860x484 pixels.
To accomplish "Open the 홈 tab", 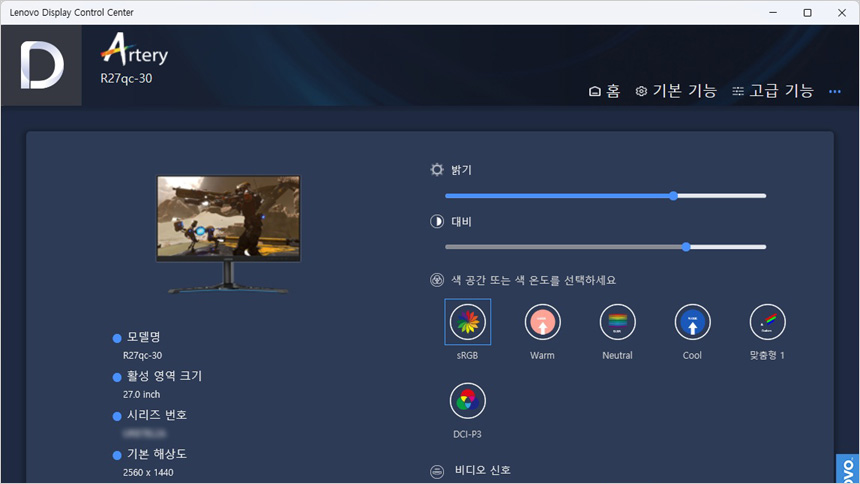I will pos(604,91).
